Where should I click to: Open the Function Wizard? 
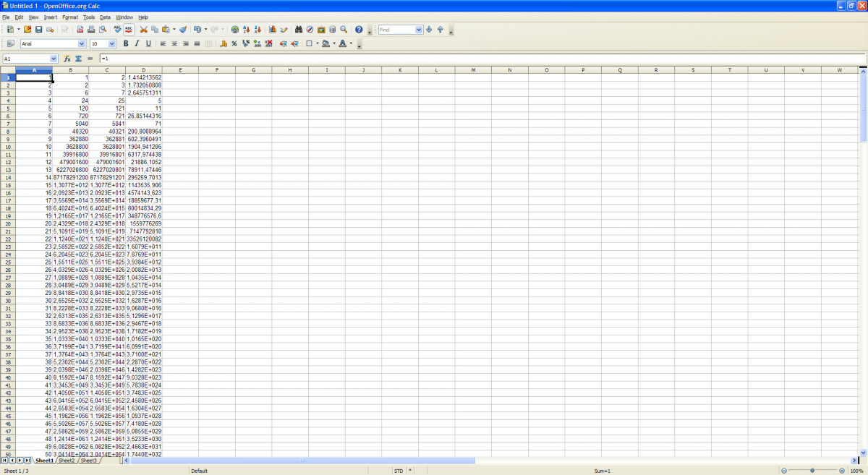(67, 59)
